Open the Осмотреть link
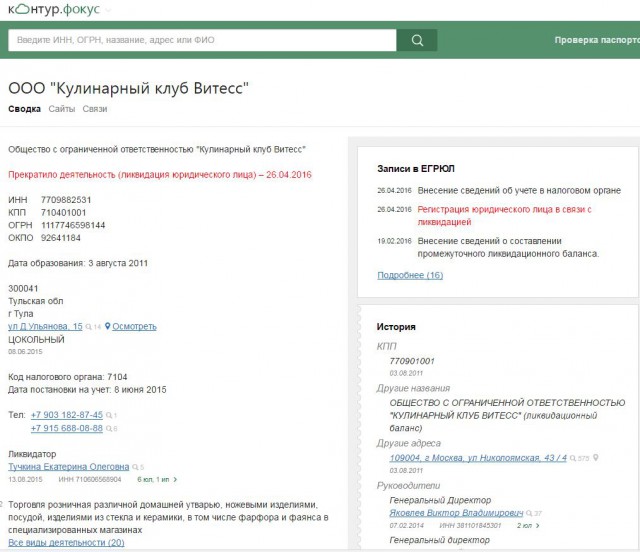640x552 pixels. (x=134, y=326)
